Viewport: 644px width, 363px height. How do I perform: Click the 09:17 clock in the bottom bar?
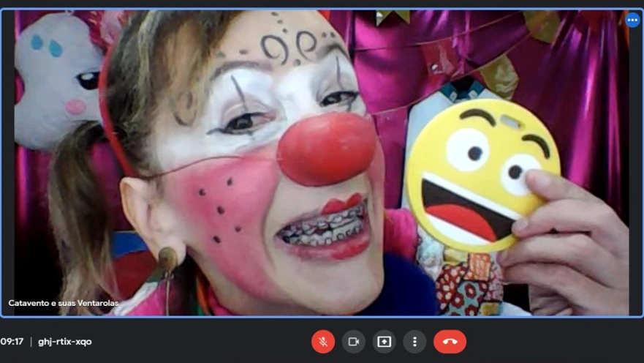12,342
